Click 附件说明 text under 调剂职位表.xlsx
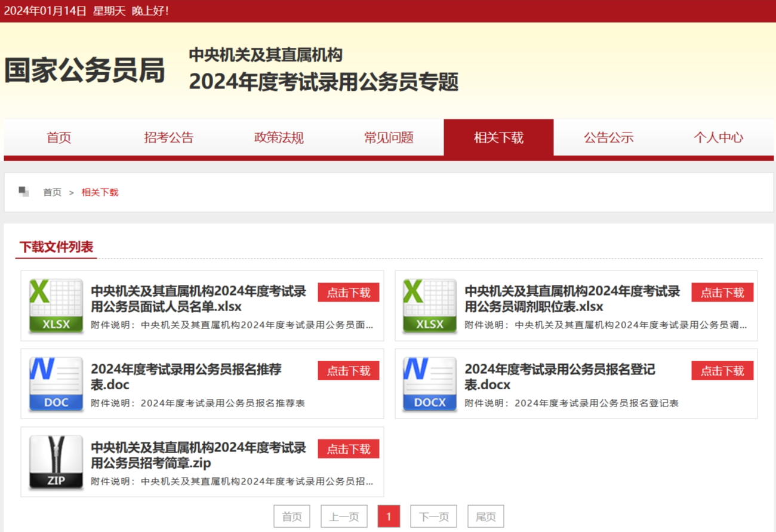776x532 pixels. point(606,325)
